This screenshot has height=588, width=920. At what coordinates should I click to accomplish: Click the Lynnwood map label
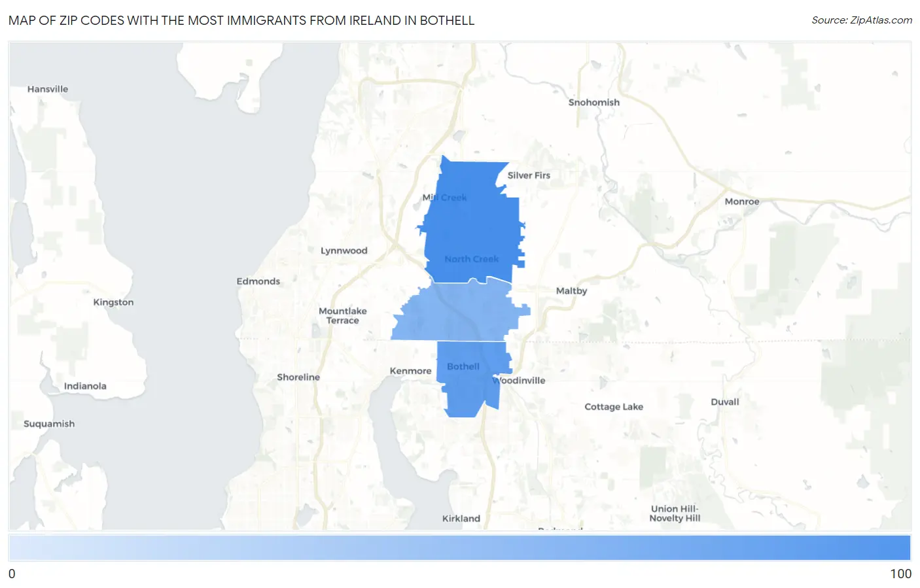coord(344,251)
